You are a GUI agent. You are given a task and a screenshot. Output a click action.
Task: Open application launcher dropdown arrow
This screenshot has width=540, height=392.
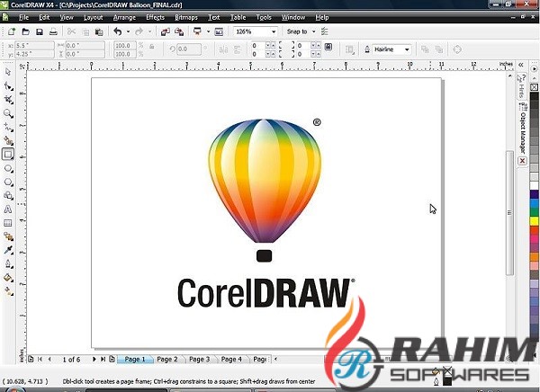(208, 31)
